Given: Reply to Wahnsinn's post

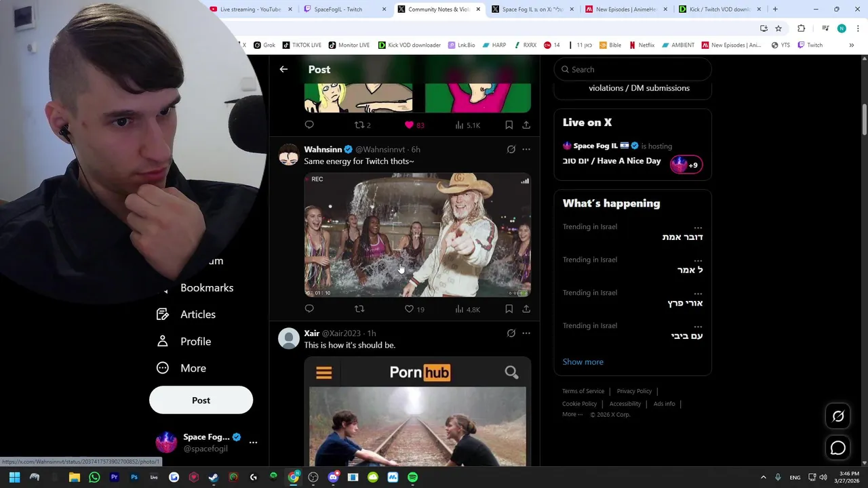Looking at the screenshot, I should click(x=309, y=309).
